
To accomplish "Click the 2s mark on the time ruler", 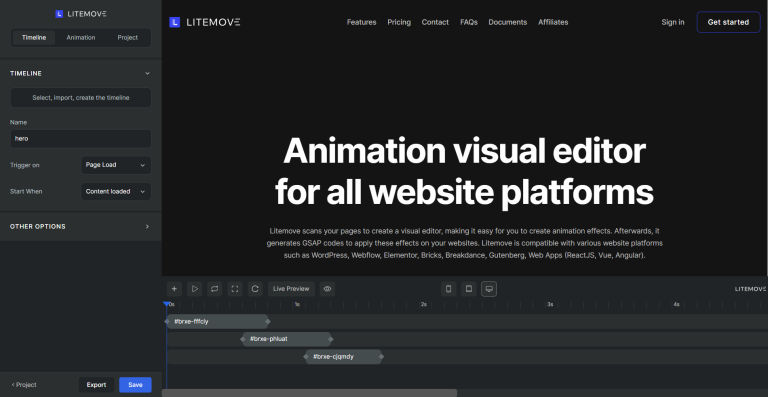I will (423, 304).
